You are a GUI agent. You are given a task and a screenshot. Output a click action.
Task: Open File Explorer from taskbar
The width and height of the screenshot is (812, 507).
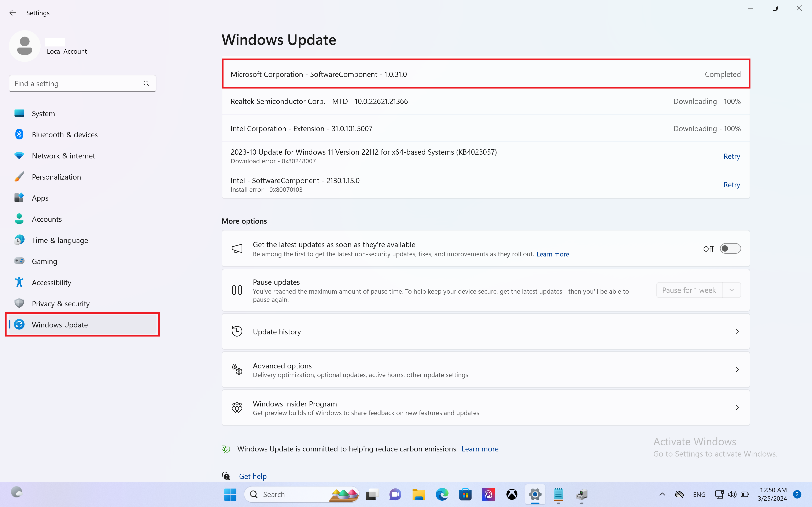pos(418,494)
